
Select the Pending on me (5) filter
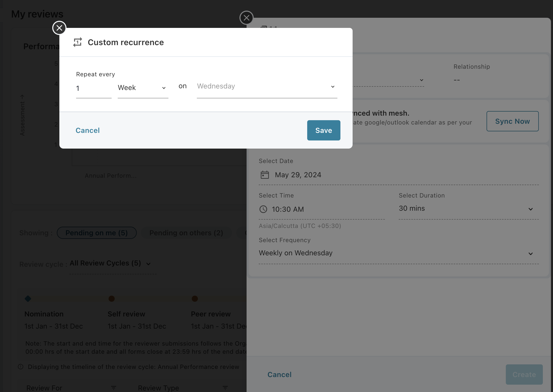(97, 233)
